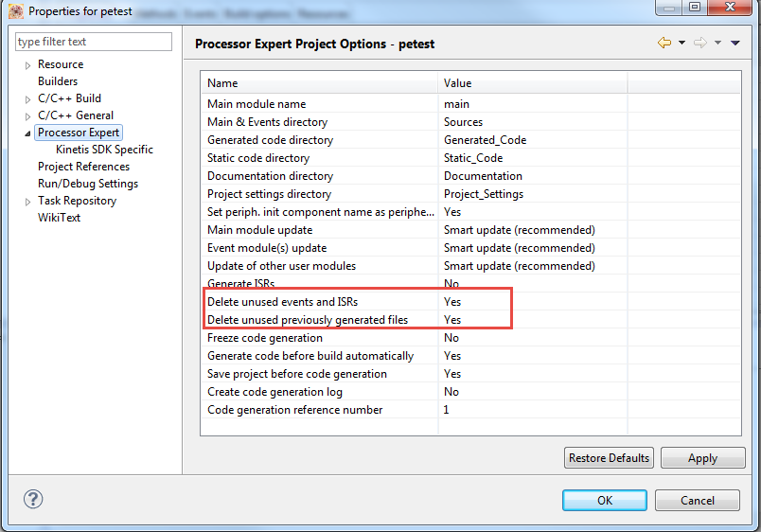The image size is (761, 532).
Task: Click the forward navigation arrow icon
Action: tap(699, 44)
